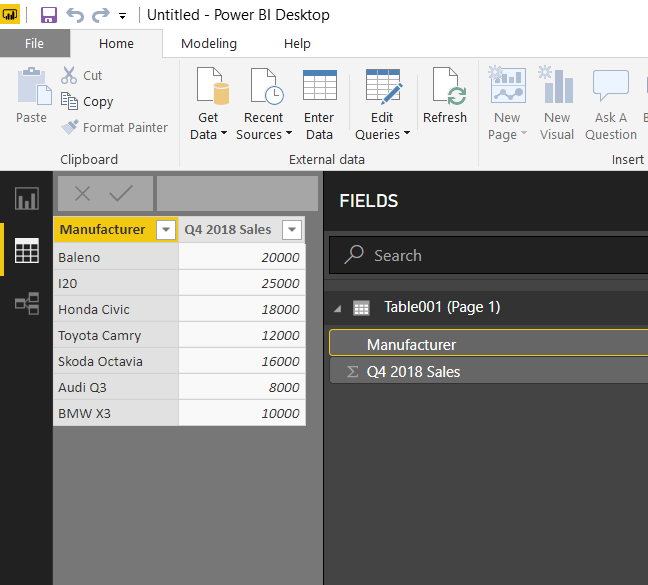Click the FIELDS pane header
This screenshot has height=585, width=648.
tap(369, 201)
